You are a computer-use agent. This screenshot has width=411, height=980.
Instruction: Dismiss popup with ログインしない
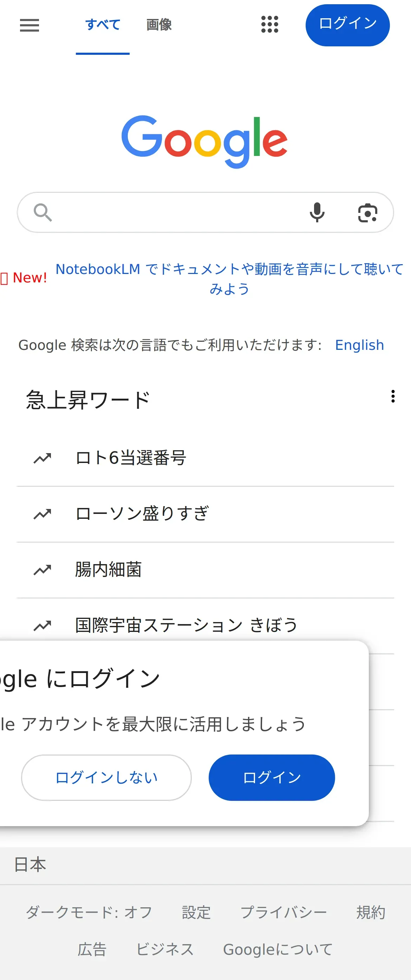coord(106,778)
